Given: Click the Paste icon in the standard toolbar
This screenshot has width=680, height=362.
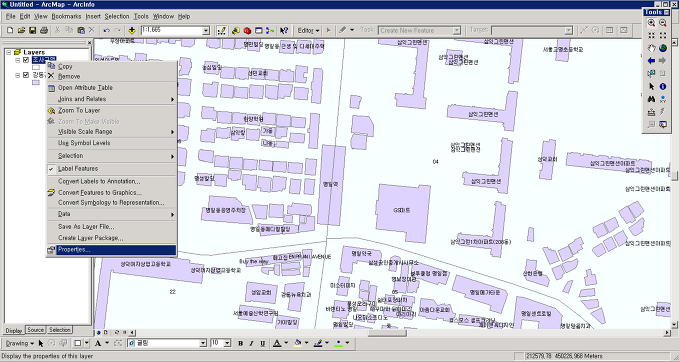Looking at the screenshot, I should (81, 30).
